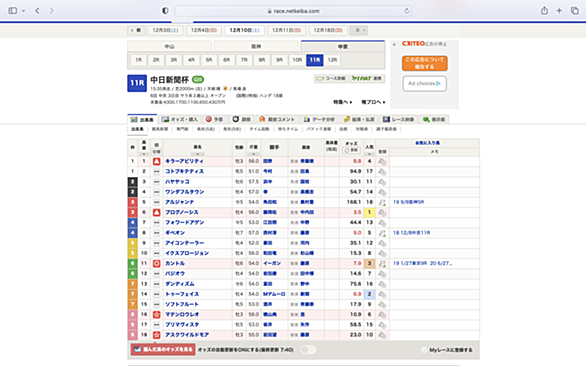Click address bar race.netkeiba.com
The image size is (586, 366).
(293, 11)
